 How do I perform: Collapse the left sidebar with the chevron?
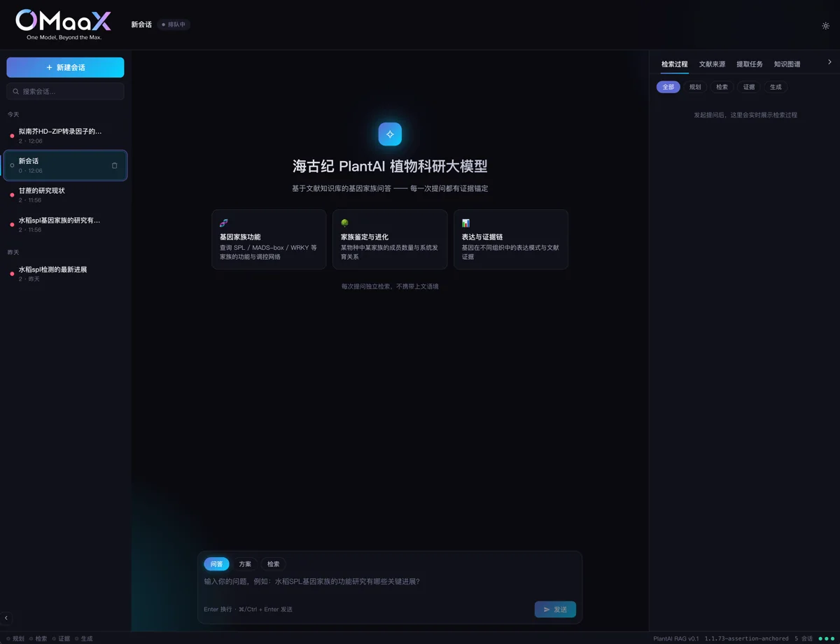[x=6, y=618]
